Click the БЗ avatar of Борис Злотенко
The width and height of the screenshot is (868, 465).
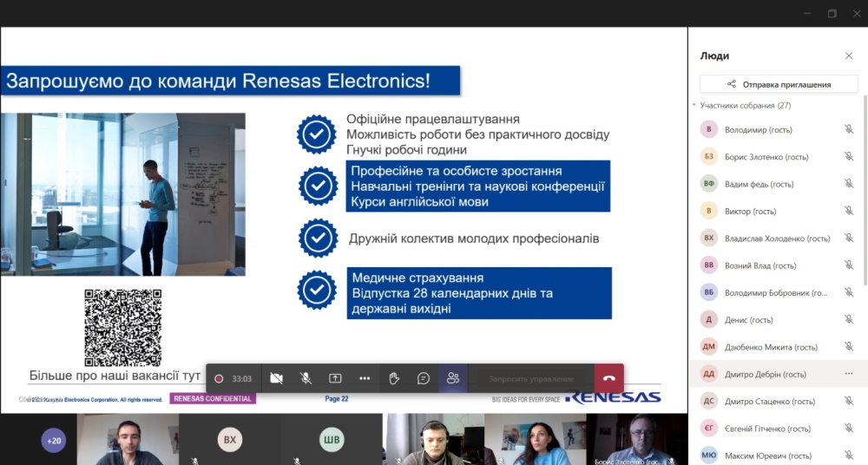click(x=708, y=157)
